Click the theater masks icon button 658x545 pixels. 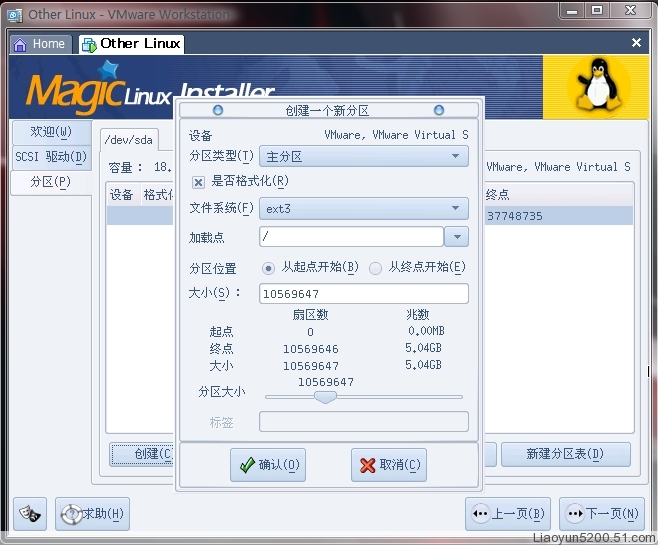tap(30, 514)
